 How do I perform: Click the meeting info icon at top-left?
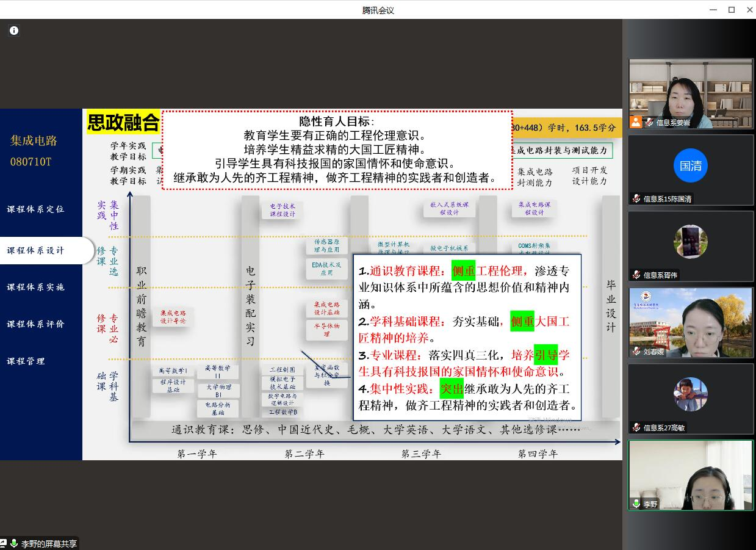click(x=14, y=31)
